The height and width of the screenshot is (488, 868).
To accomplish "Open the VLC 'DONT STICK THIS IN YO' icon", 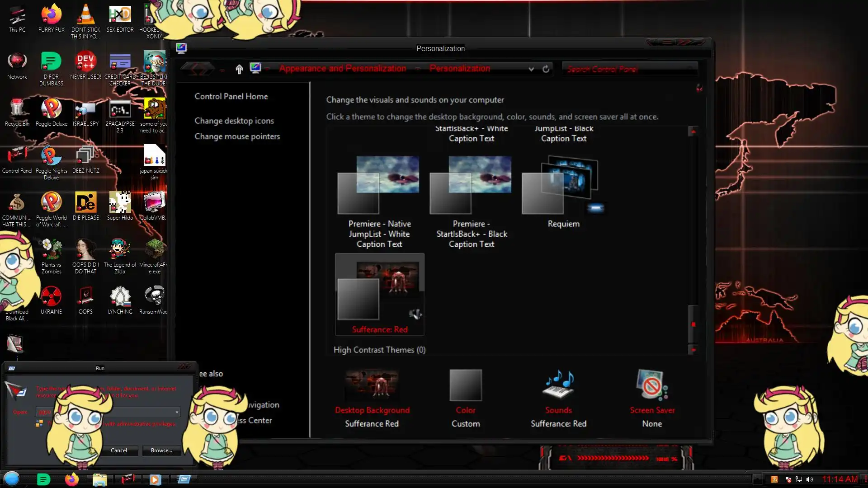I will pyautogui.click(x=85, y=16).
